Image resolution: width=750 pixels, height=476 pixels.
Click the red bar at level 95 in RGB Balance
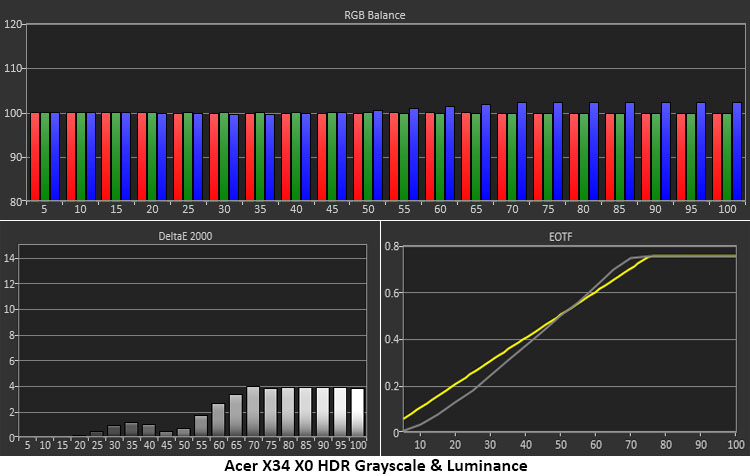(x=681, y=157)
